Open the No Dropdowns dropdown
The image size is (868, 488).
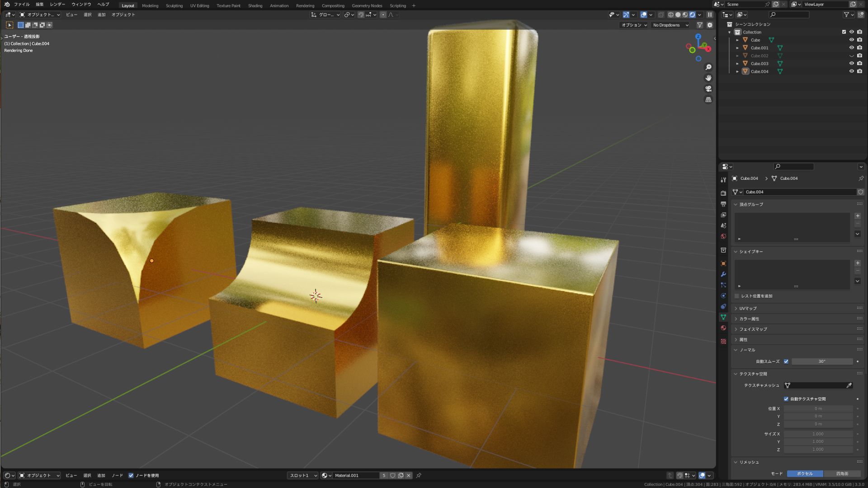(x=670, y=25)
